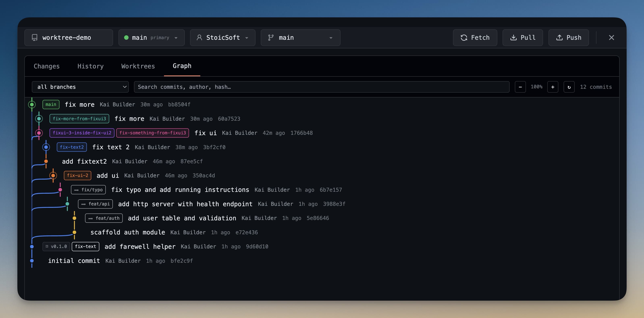The width and height of the screenshot is (644, 318).
Task: Switch to the Worktrees tab
Action: coord(138,66)
